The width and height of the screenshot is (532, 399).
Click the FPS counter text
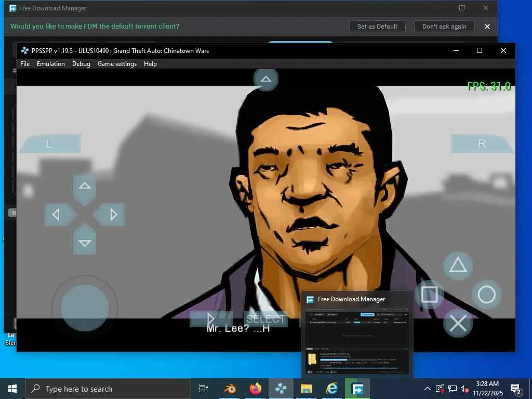[489, 87]
